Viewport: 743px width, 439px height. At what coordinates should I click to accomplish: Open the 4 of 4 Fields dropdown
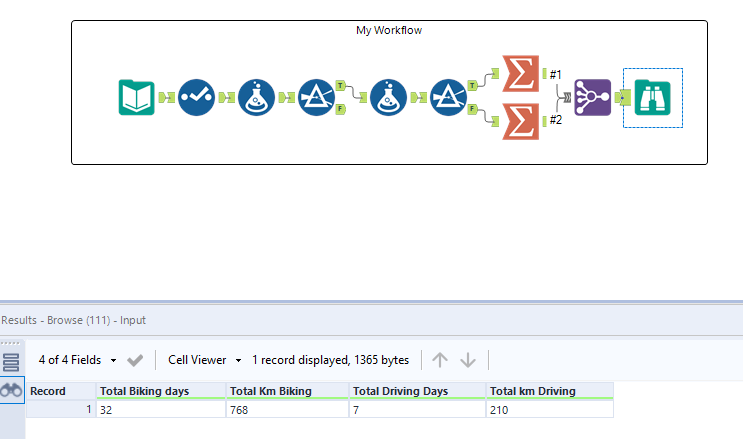(x=77, y=360)
